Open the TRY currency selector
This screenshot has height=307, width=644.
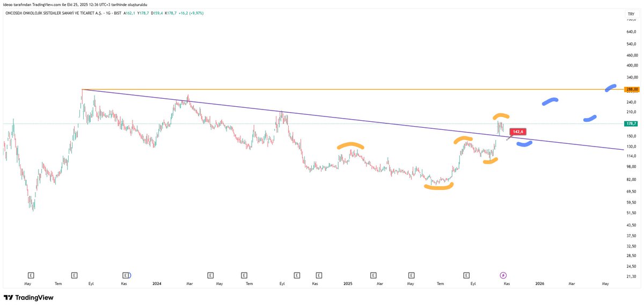(x=631, y=13)
